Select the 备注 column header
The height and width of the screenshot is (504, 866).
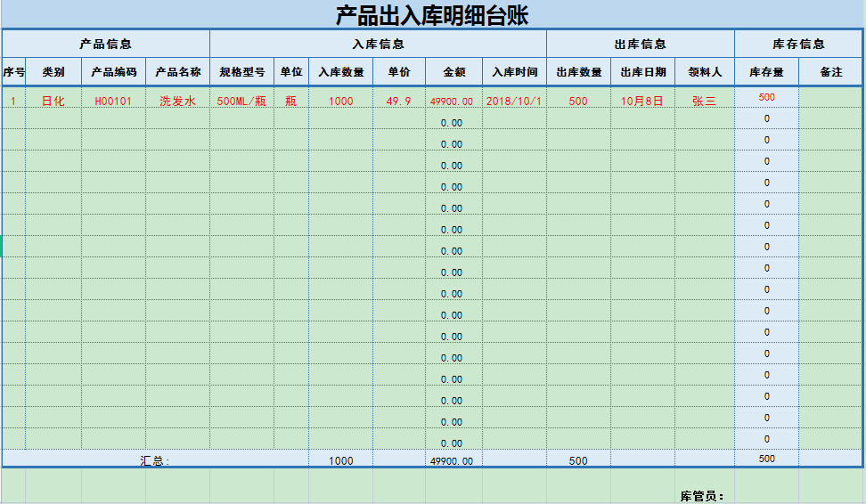831,72
